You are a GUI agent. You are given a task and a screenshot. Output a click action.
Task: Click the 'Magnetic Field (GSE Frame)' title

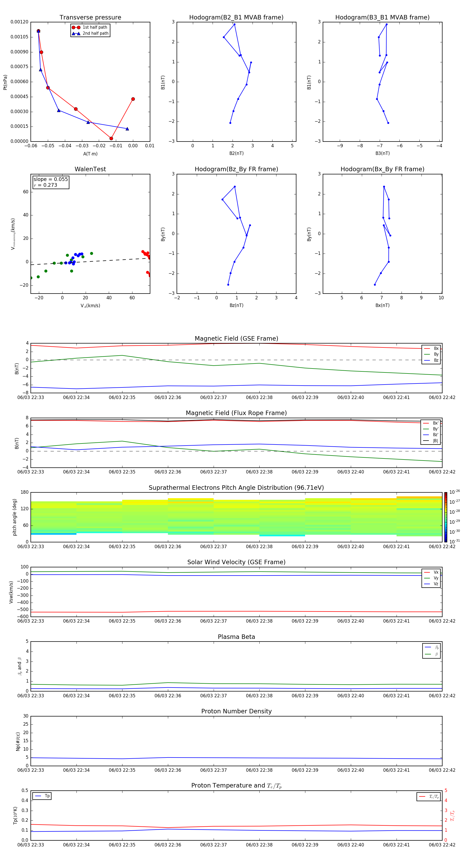236,339
